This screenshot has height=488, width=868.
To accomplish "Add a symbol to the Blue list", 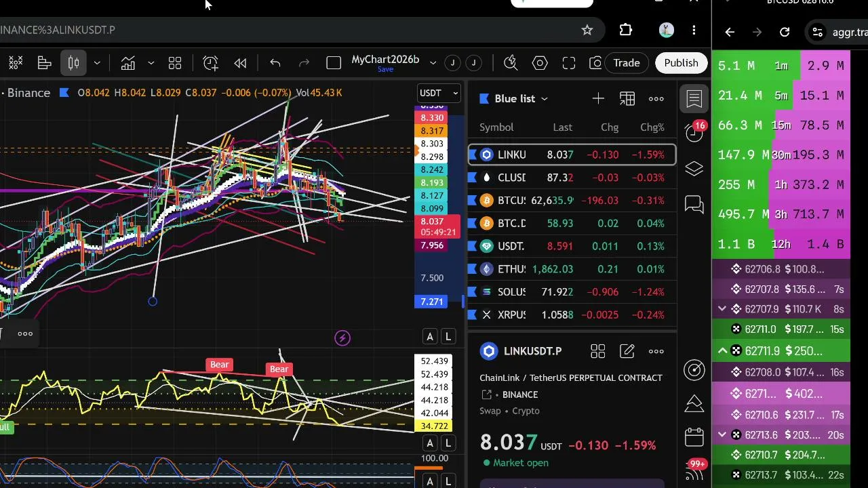I will pyautogui.click(x=598, y=99).
